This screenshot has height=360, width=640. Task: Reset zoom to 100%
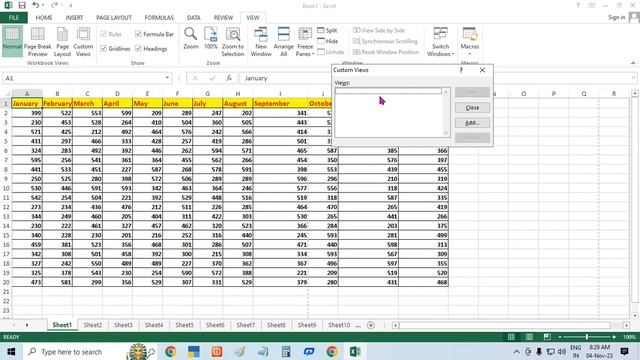click(211, 39)
